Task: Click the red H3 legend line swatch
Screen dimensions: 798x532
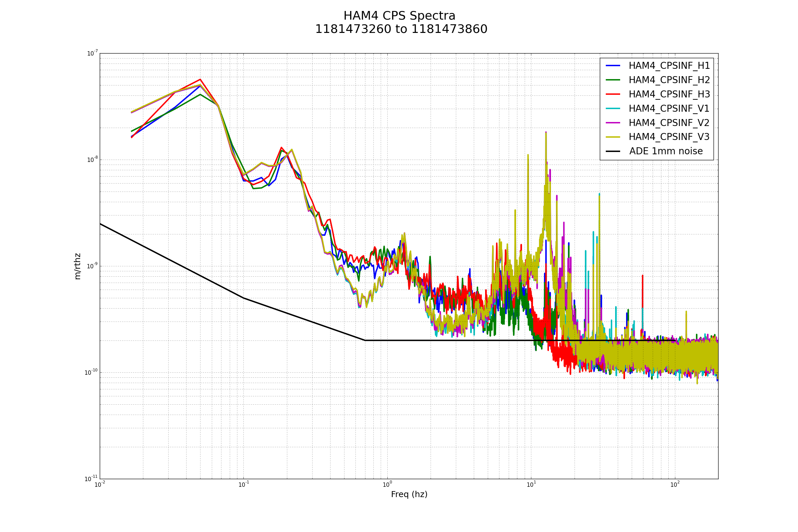Action: tap(613, 94)
